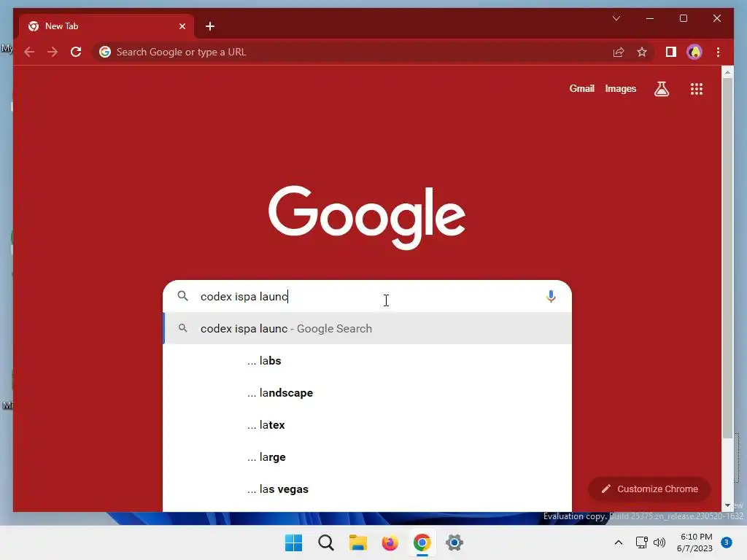
Task: Click the Google icon in address bar
Action: pyautogui.click(x=105, y=52)
